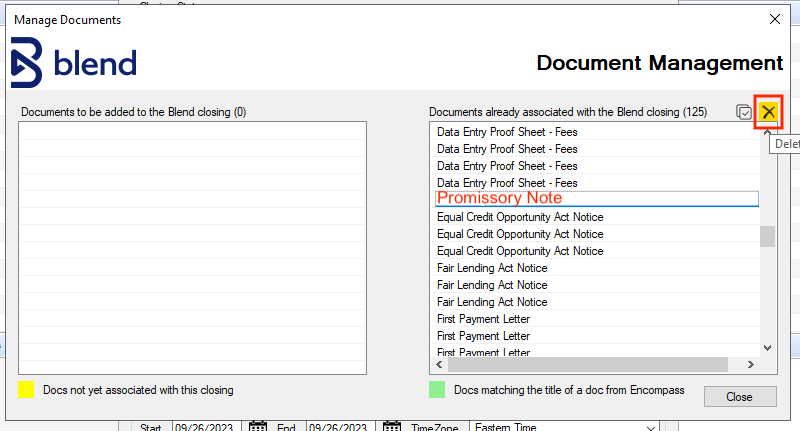The image size is (800, 431).
Task: Open the Start date calendar icon
Action: (258, 426)
